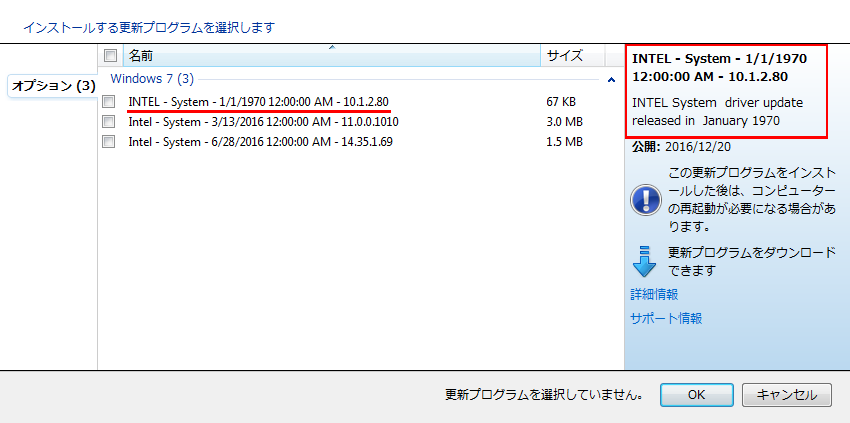Screen dimensions: 850x423
Task: Click the インストールする更新プログラムを選択します heading
Action: point(149,27)
